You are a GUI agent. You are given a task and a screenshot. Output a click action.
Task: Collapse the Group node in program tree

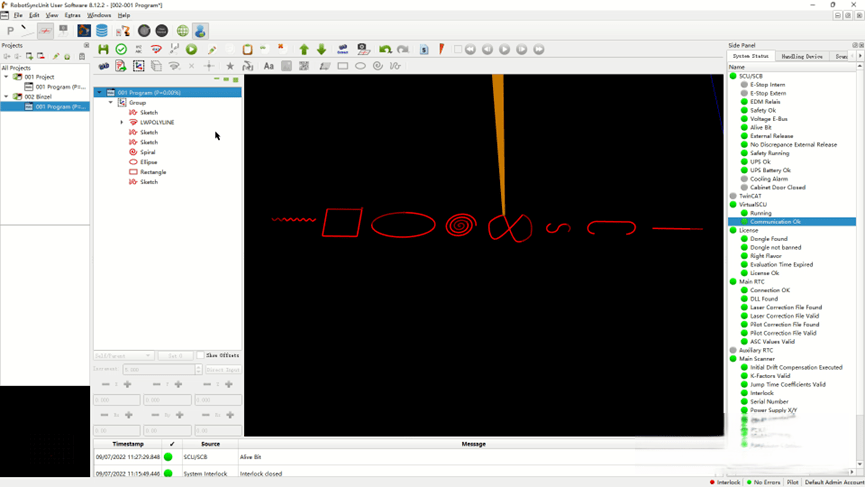click(111, 102)
